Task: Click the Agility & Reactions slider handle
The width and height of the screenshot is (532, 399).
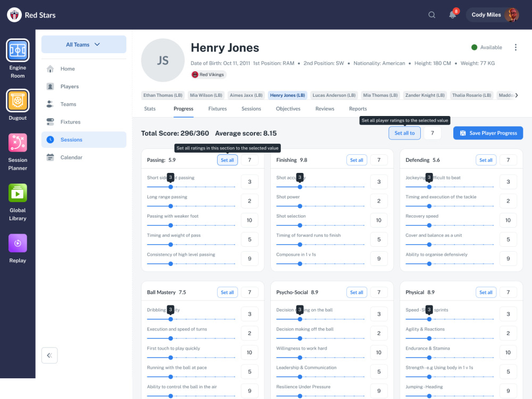Action: (429, 338)
